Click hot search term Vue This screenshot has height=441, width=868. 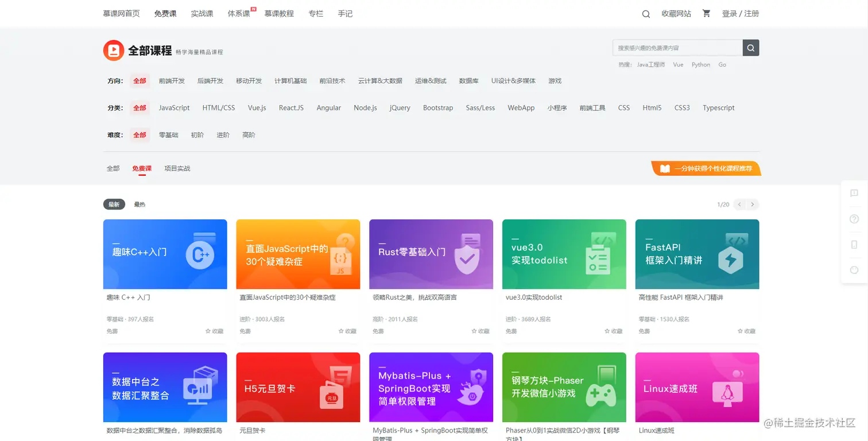click(x=679, y=65)
